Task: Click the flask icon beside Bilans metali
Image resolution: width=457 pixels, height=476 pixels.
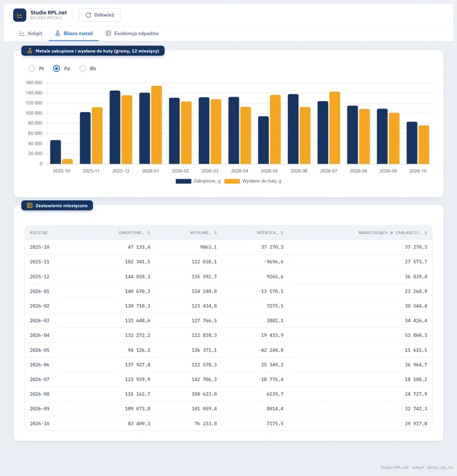Action: [x=58, y=34]
